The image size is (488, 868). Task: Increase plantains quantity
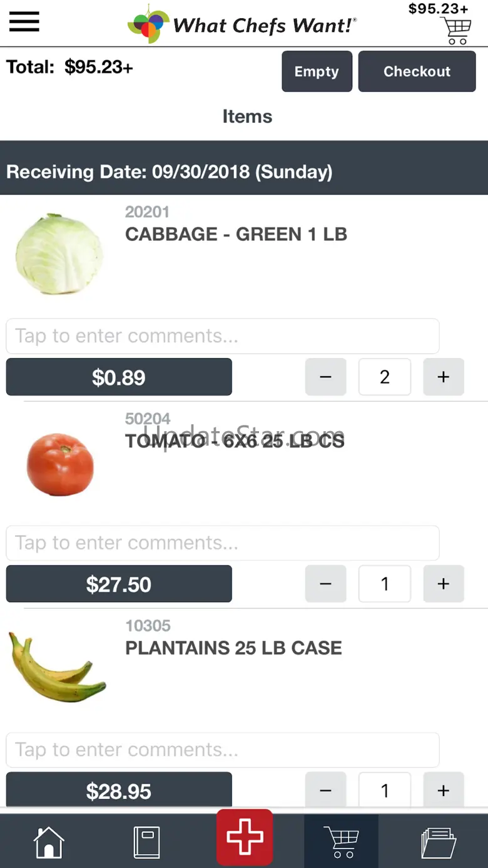coord(444,790)
